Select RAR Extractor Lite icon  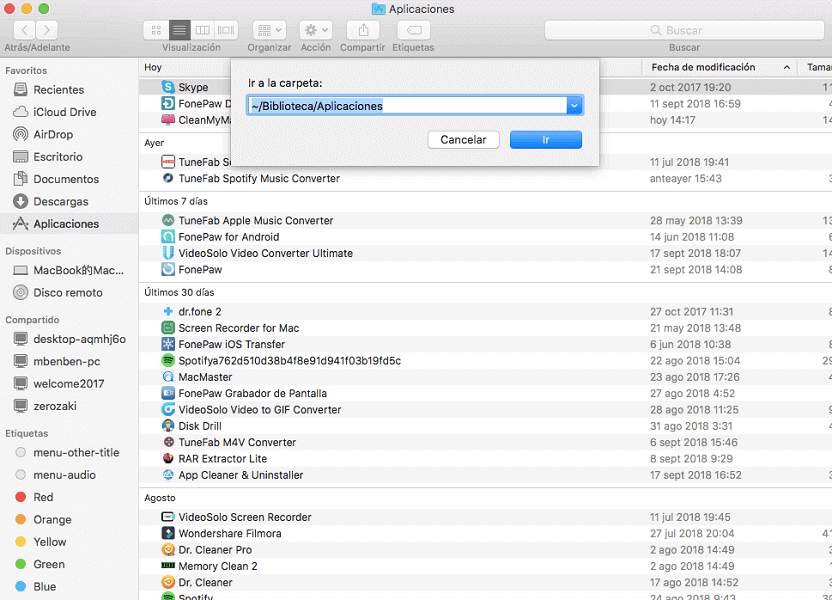tap(168, 458)
